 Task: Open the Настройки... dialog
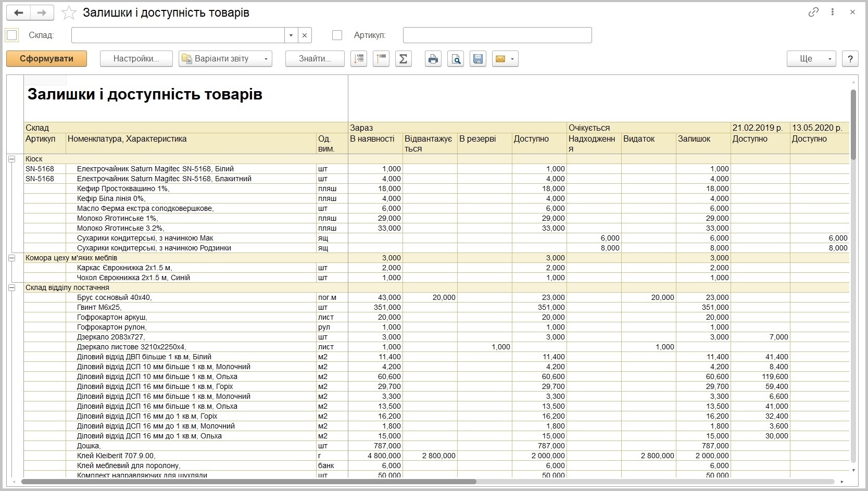click(136, 59)
